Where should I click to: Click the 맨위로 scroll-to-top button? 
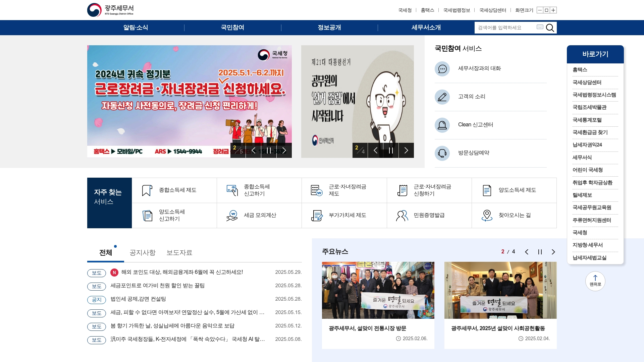pos(595,281)
